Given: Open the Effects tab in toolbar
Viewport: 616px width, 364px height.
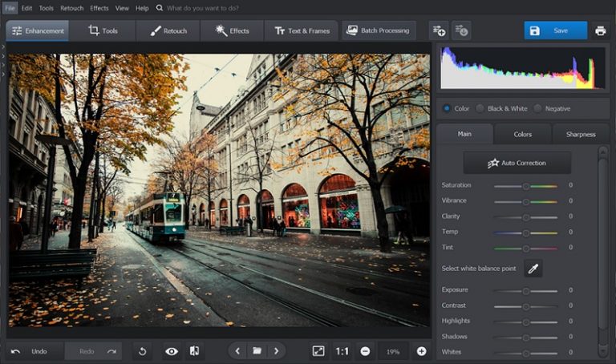Looking at the screenshot, I should click(232, 30).
